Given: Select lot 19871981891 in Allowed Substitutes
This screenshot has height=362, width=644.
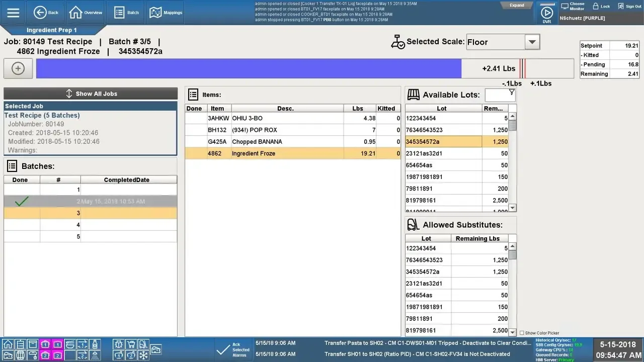Looking at the screenshot, I should [x=457, y=307].
